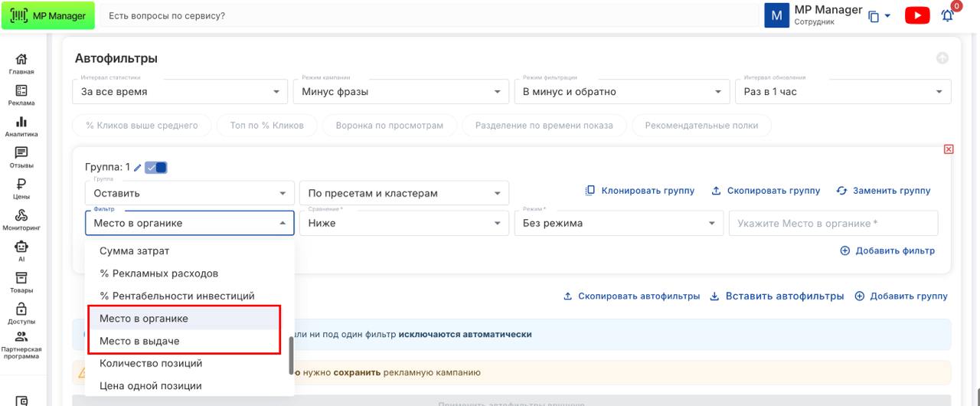The image size is (980, 406).
Task: Open Главная from the left sidebar
Action: 21,63
